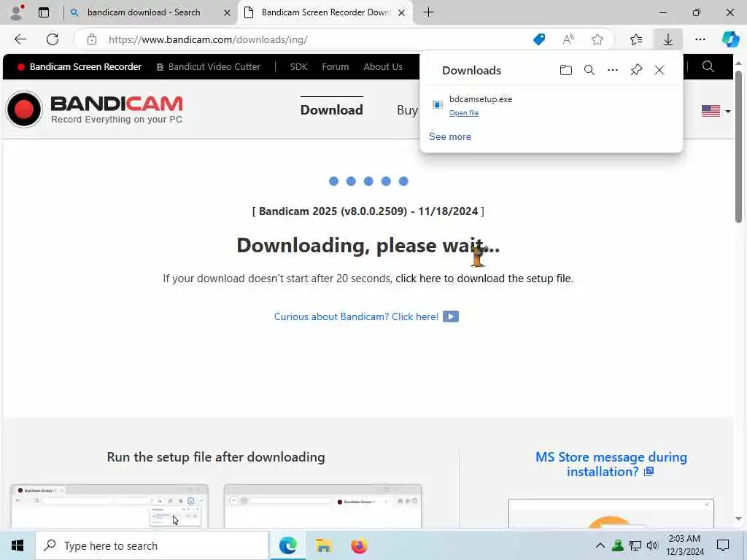The image size is (747, 560).
Task: Open the green user tray icon
Action: pos(617,545)
